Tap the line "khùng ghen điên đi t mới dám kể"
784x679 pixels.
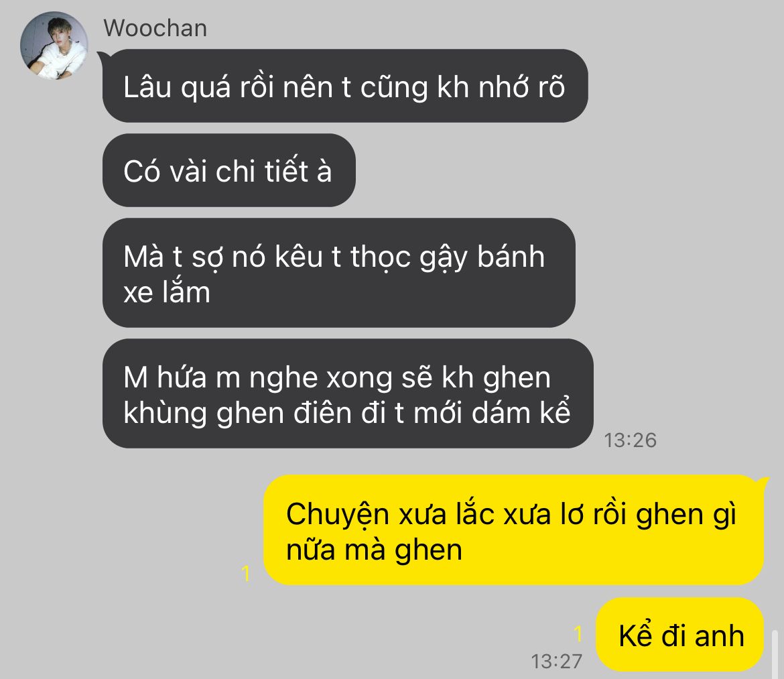coord(347,414)
